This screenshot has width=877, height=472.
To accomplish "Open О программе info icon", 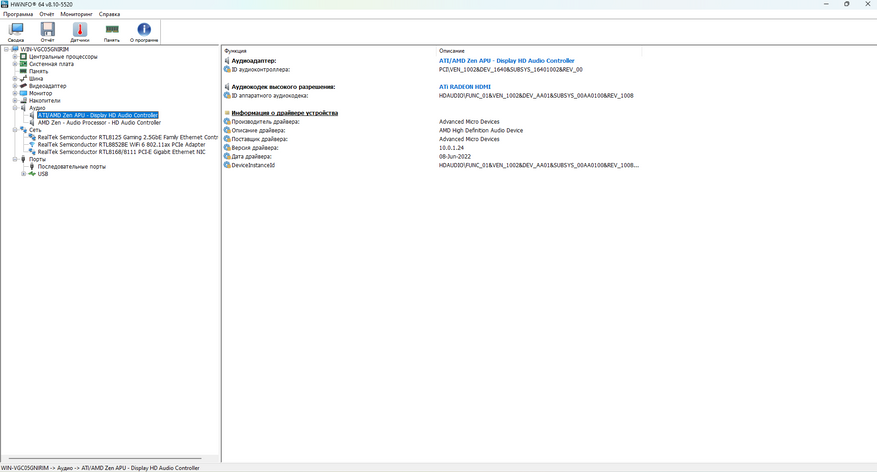I will click(x=144, y=32).
